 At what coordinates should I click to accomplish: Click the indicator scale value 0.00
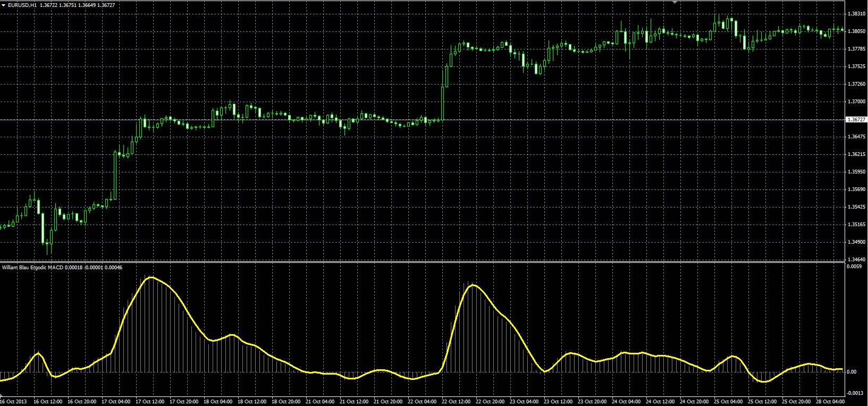[x=851, y=372]
